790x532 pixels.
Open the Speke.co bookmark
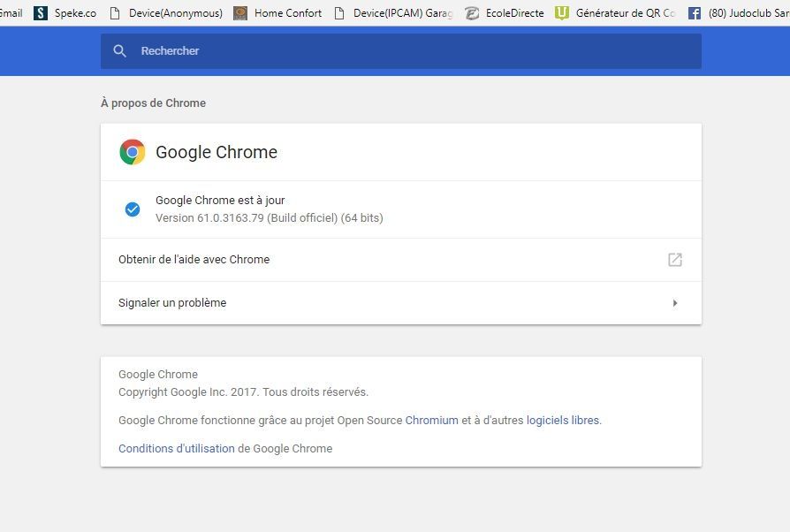click(65, 13)
